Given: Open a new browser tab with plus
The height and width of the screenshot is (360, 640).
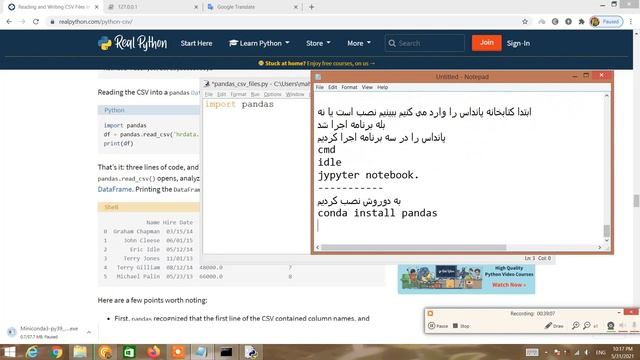Looking at the screenshot, I should [x=311, y=7].
